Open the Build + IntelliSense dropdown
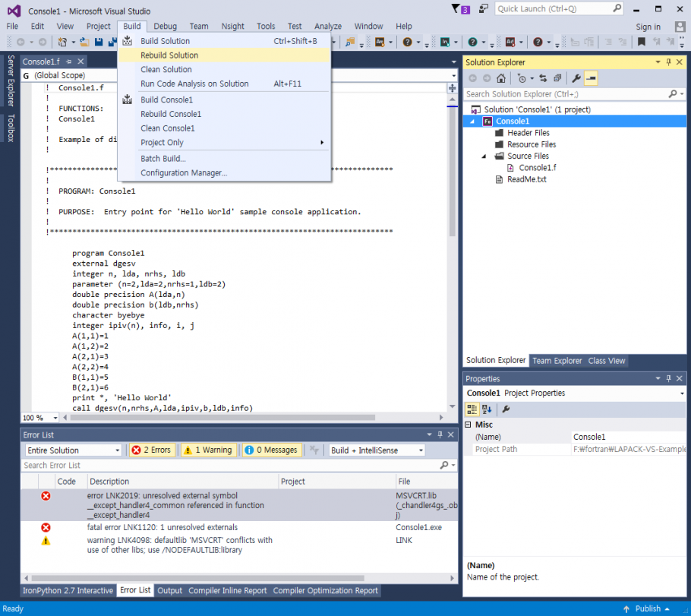691x616 pixels. pos(377,450)
